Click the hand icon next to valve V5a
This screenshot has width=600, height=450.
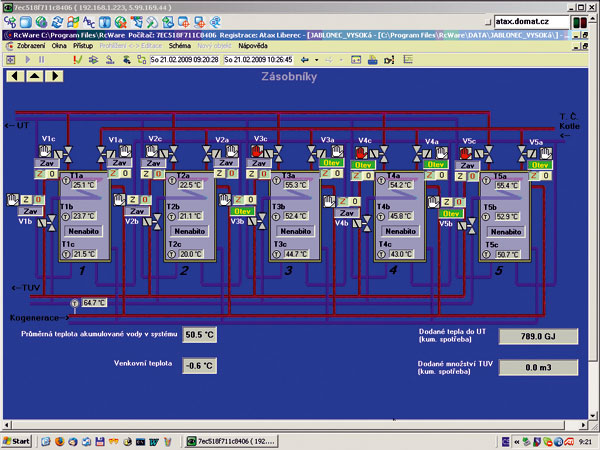coord(546,153)
